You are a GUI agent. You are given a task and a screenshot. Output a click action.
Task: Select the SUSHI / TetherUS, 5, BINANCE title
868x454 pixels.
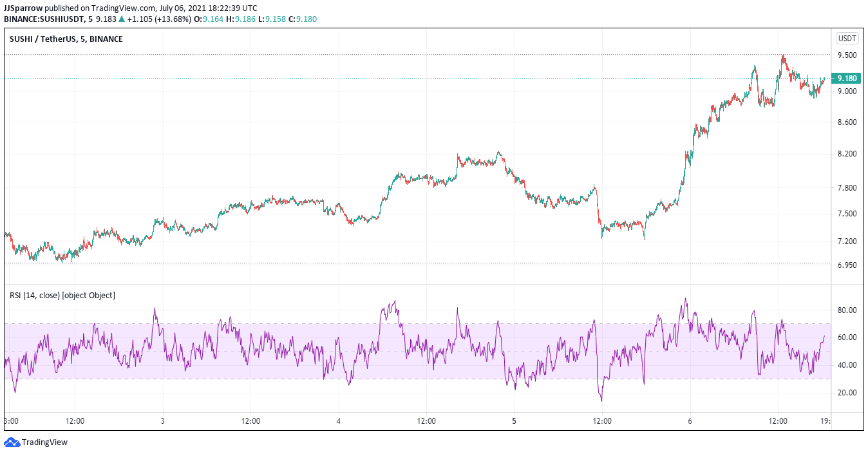point(66,39)
